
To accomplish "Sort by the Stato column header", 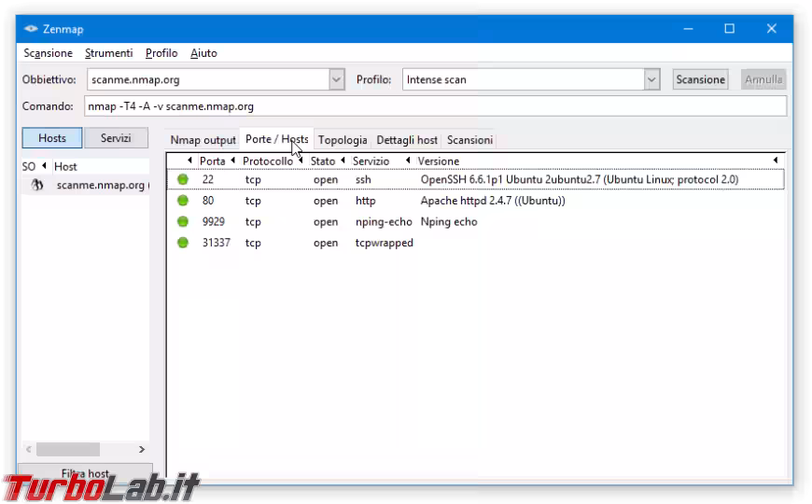I will [x=323, y=161].
